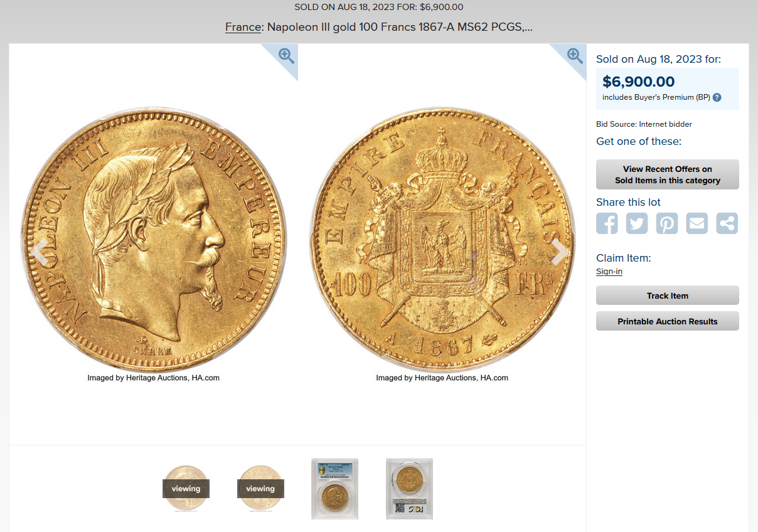Click View Recent Offers on Sold Items
The height and width of the screenshot is (532, 758).
[x=668, y=174]
